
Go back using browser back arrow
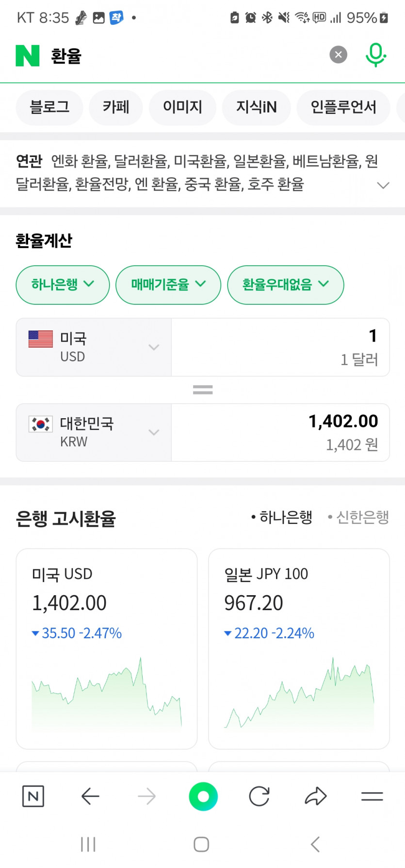pos(90,796)
